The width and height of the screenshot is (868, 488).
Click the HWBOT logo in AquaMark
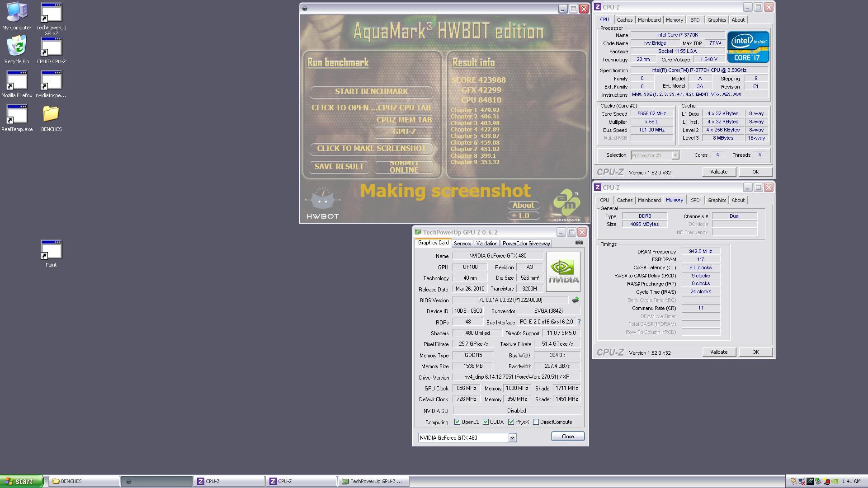click(x=322, y=204)
